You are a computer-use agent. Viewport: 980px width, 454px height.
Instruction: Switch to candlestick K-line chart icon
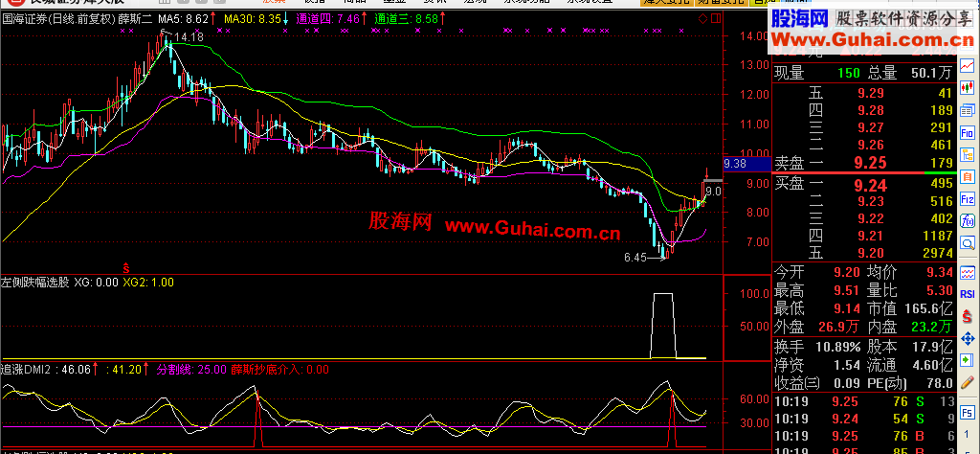pyautogui.click(x=968, y=87)
